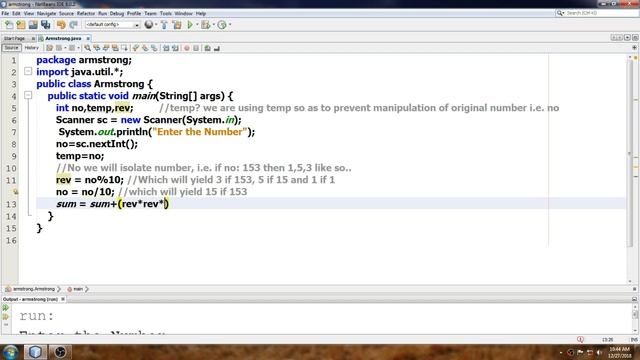Close the Armstrong.java tab
The height and width of the screenshot is (360, 640).
[x=88, y=38]
